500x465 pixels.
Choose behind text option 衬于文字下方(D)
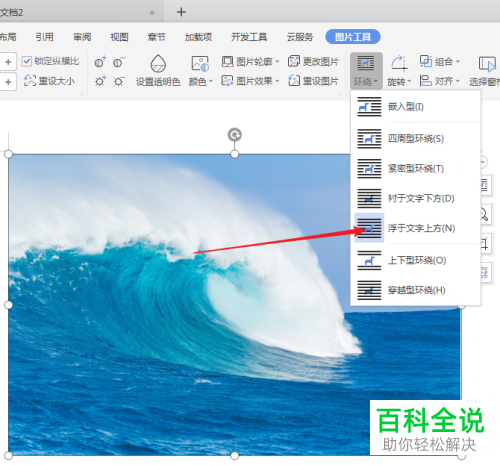415,198
